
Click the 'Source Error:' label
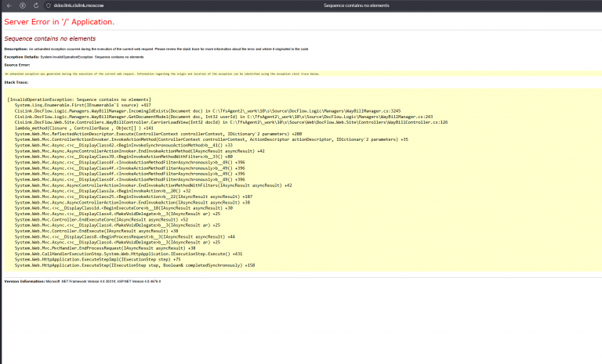pyautogui.click(x=17, y=65)
